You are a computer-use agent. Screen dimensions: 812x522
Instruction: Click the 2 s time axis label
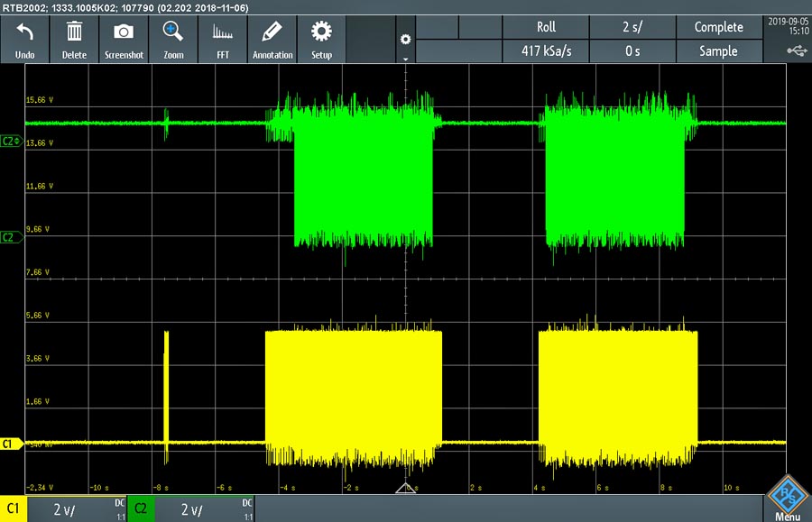tap(475, 488)
